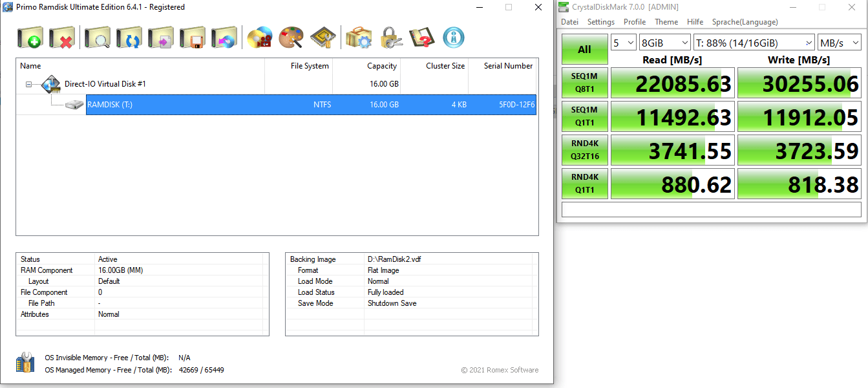The image size is (868, 388).
Task: Click the Direct-IO Virtual Disk #1 icon
Action: pyautogui.click(x=50, y=84)
